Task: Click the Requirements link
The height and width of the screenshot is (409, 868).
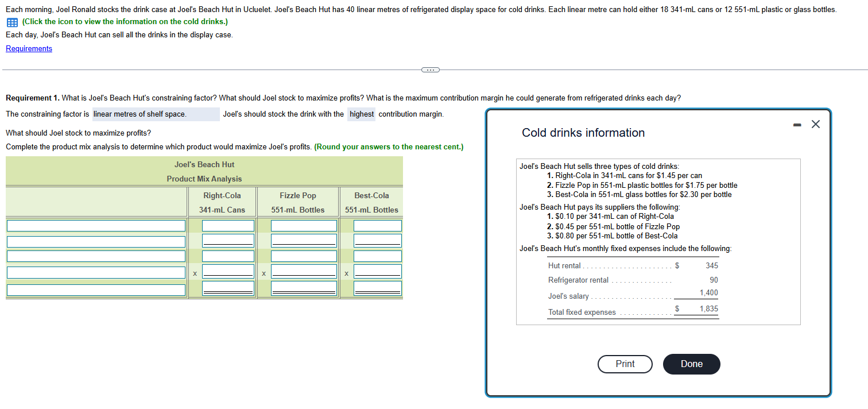Action: tap(29, 48)
